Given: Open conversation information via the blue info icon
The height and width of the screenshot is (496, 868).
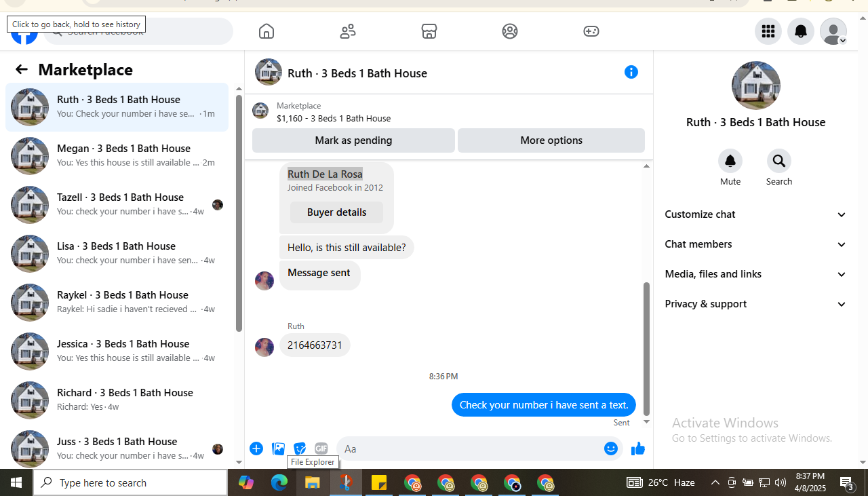Looking at the screenshot, I should tap(631, 72).
